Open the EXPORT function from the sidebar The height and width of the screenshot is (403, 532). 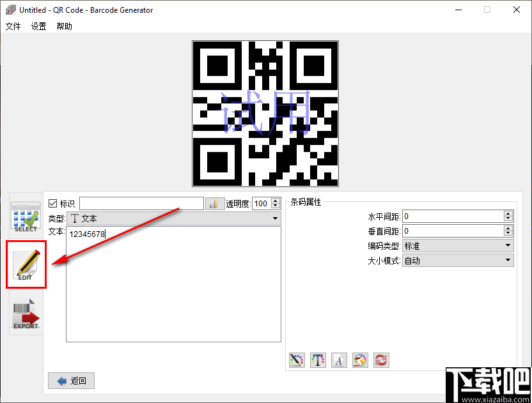coord(26,314)
